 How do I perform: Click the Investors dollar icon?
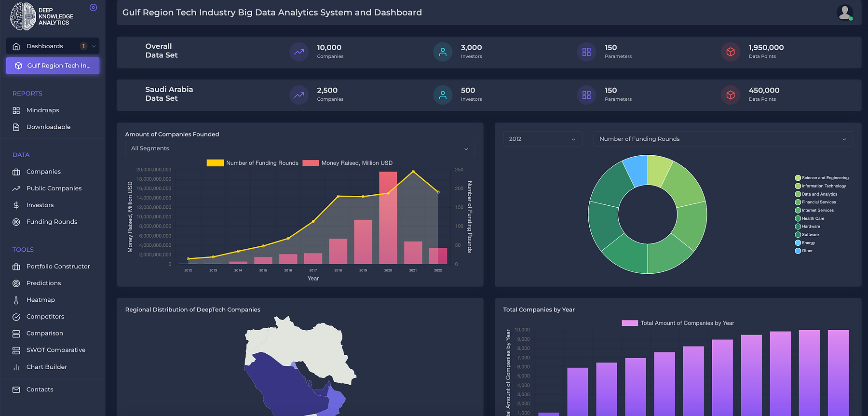(x=16, y=205)
